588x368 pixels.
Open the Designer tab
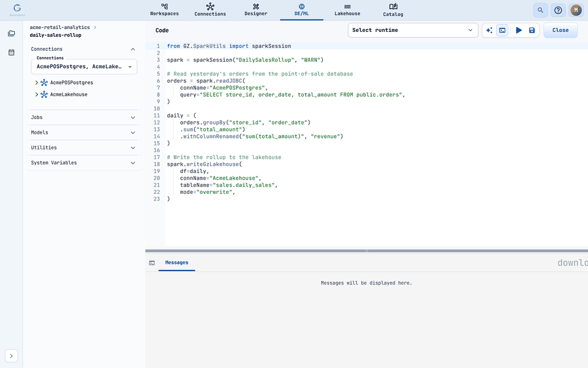256,10
